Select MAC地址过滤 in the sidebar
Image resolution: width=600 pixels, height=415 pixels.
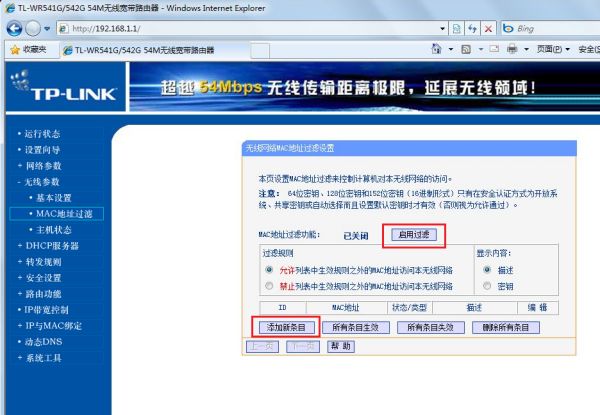coord(57,214)
